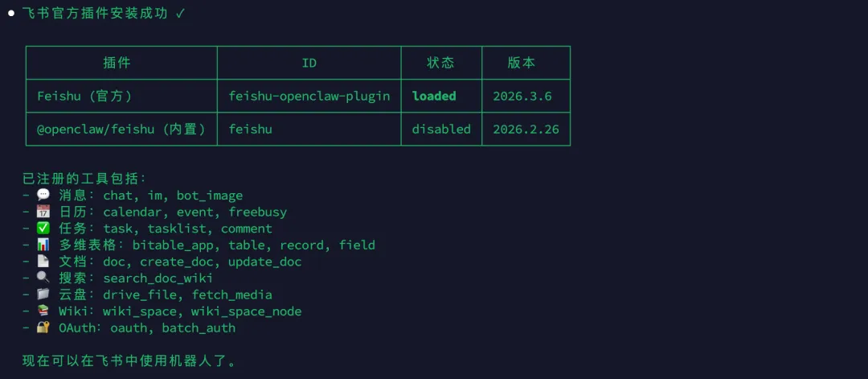Click the 插件 column header

tap(117, 63)
